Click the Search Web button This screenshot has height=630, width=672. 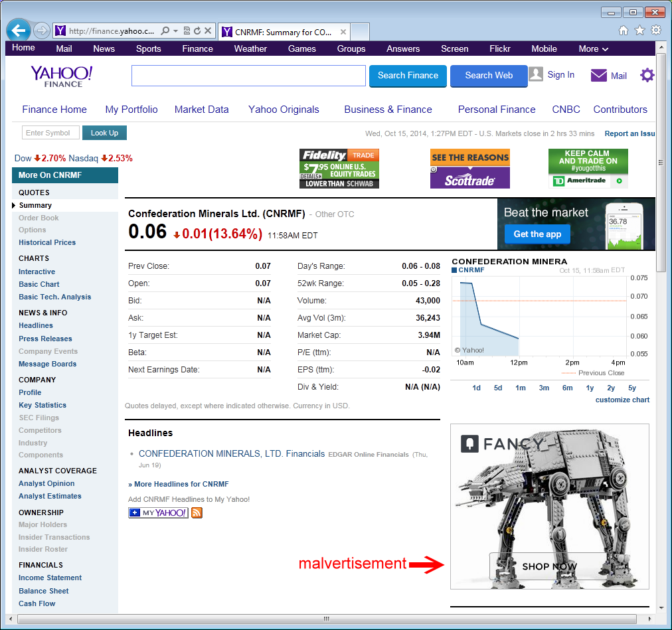[489, 76]
